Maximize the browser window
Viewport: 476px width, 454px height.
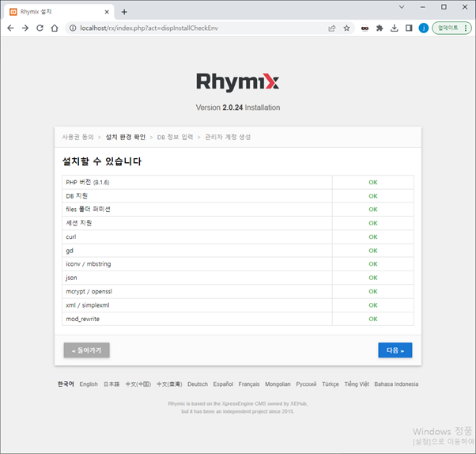444,7
